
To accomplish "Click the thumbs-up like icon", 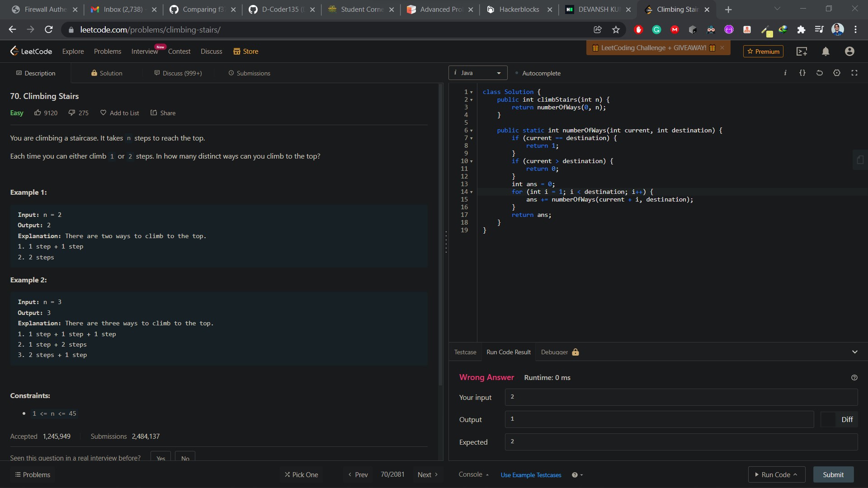I will pyautogui.click(x=38, y=113).
